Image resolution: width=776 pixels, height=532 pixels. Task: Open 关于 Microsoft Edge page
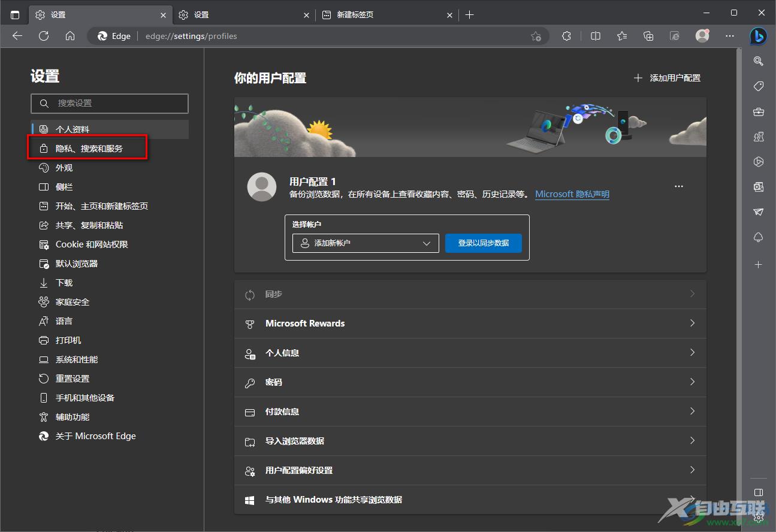point(110,436)
